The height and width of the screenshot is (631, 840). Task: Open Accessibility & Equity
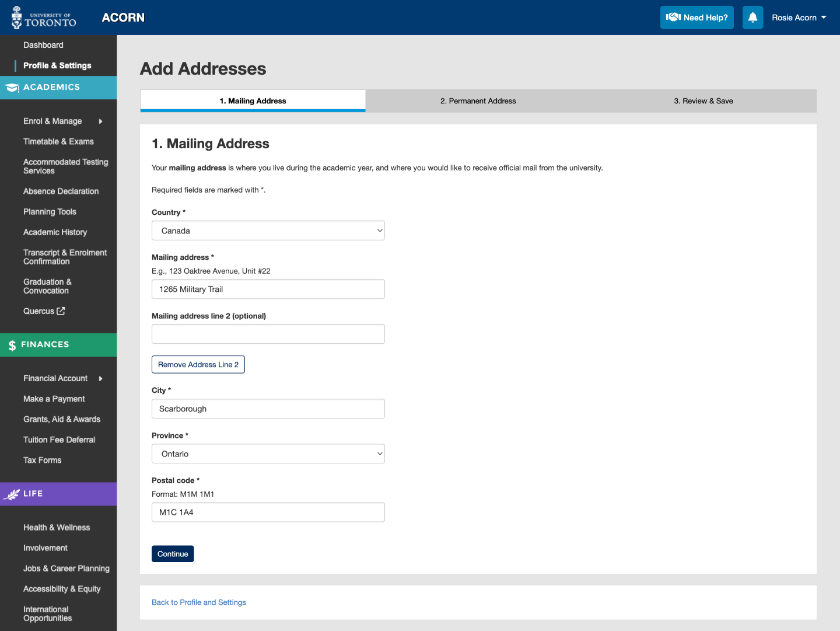click(62, 588)
